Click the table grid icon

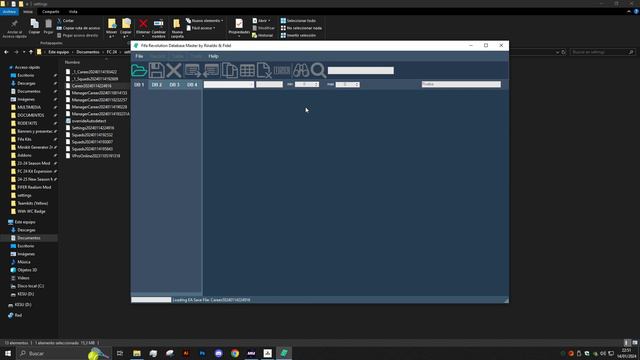247,71
